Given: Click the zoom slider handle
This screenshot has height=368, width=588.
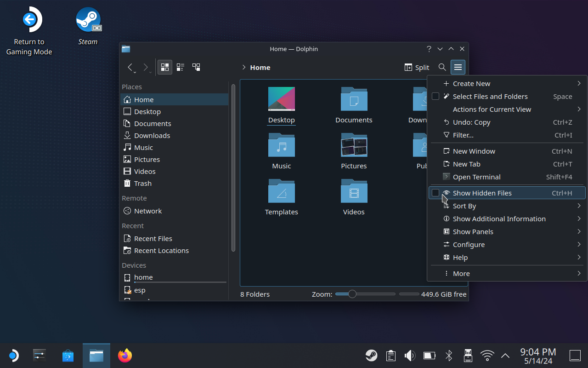Looking at the screenshot, I should click(x=352, y=294).
